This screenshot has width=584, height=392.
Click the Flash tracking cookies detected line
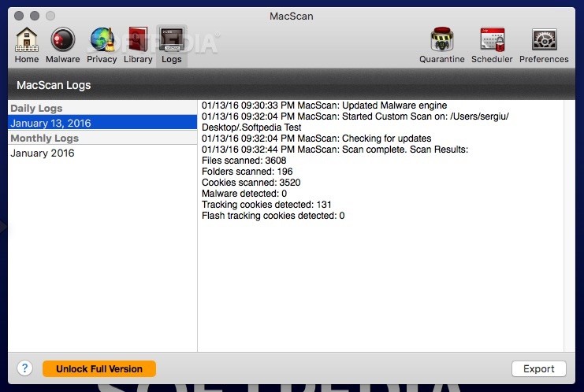point(273,216)
